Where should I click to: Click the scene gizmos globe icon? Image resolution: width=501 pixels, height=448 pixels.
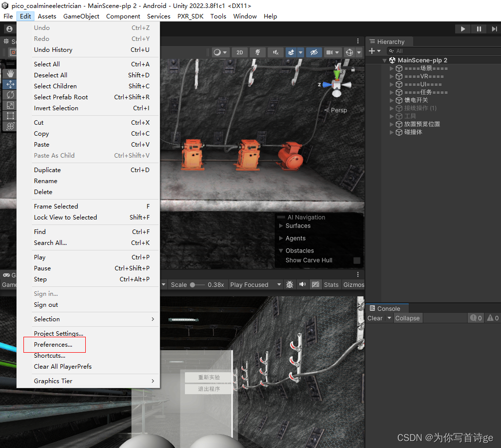click(349, 52)
